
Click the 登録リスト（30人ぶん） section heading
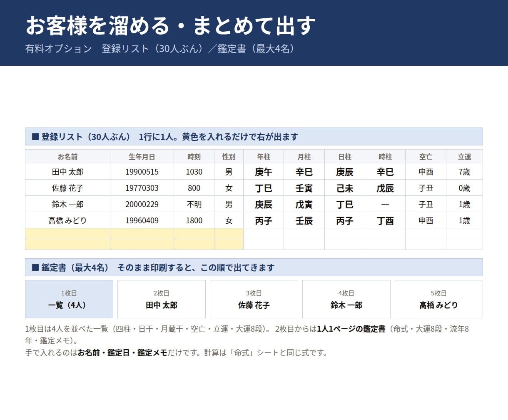(254, 137)
